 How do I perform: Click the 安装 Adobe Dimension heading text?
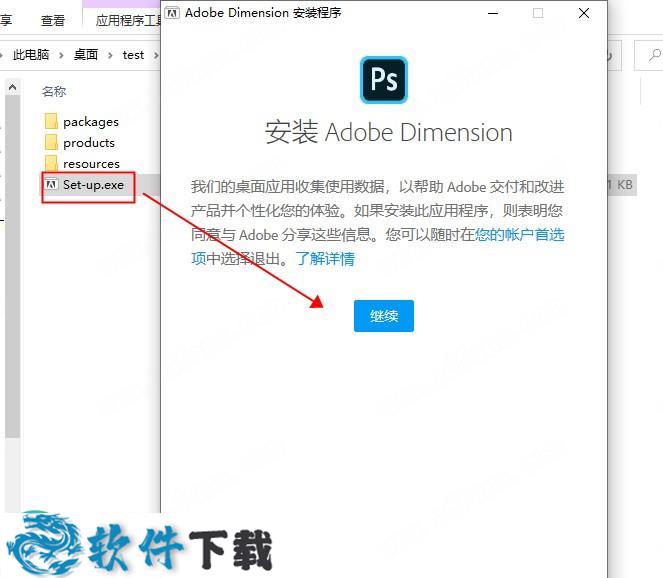(x=389, y=132)
